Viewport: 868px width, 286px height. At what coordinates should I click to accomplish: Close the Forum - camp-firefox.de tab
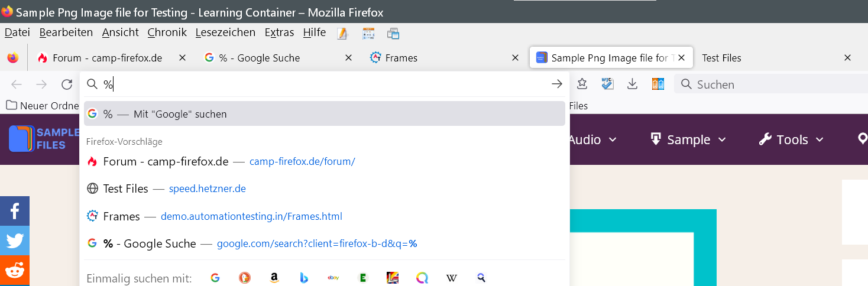[182, 58]
